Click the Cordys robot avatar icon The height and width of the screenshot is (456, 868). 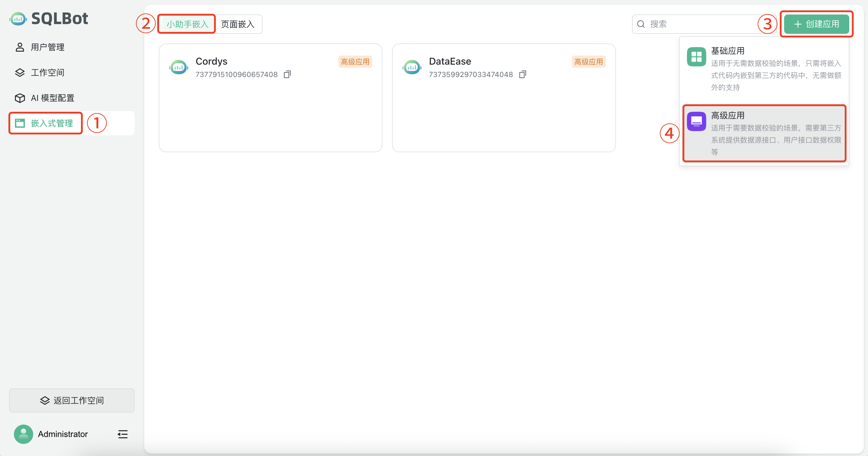[179, 67]
